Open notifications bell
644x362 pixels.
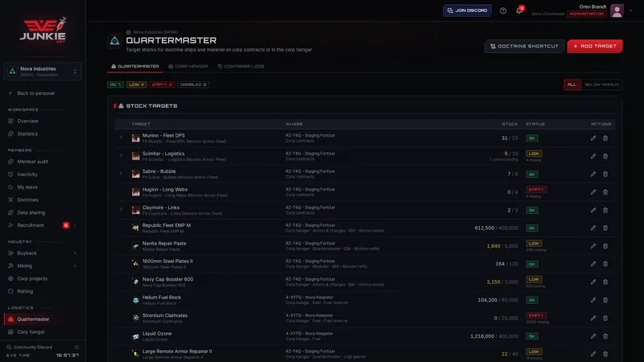pos(519,10)
